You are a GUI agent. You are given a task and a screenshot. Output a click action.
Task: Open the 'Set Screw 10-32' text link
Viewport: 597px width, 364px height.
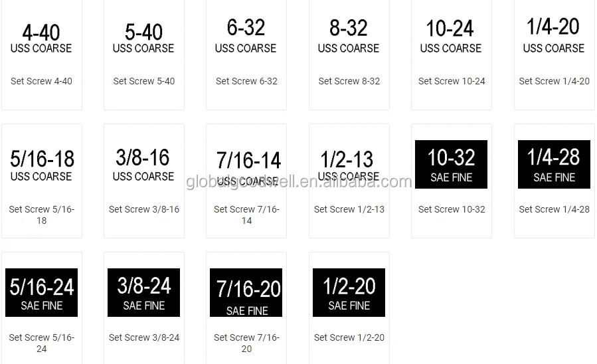[x=452, y=209]
